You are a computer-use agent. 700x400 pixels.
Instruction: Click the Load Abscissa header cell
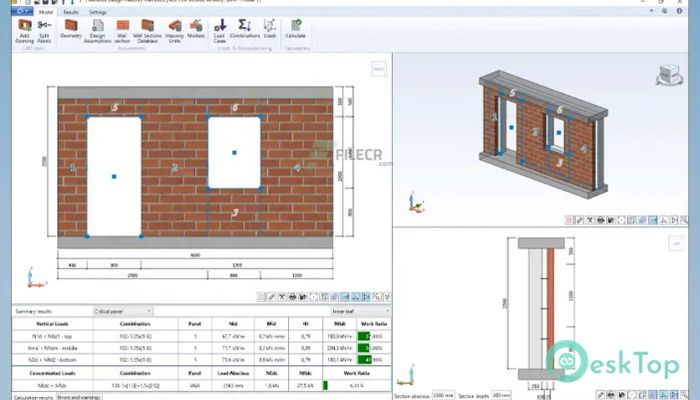[x=233, y=373]
